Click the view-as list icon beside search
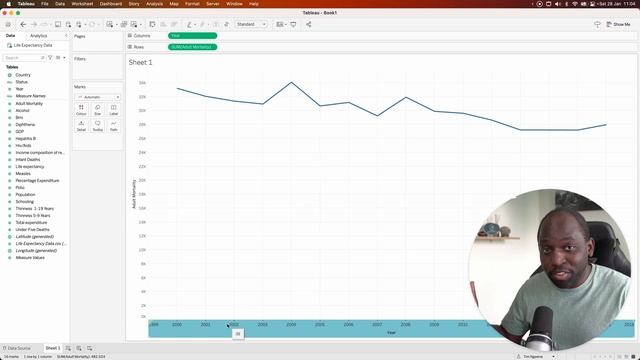Image resolution: width=640 pixels, height=360 pixels. click(x=58, y=58)
